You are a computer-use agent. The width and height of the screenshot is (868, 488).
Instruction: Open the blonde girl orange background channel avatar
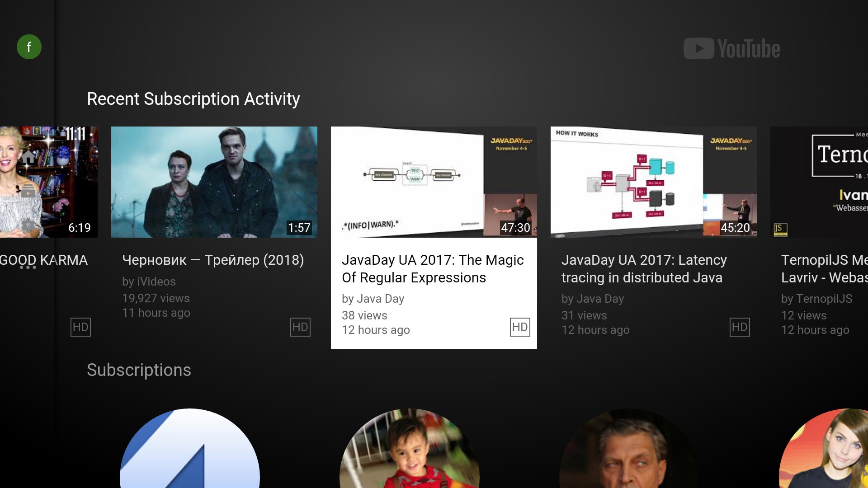pos(824,448)
